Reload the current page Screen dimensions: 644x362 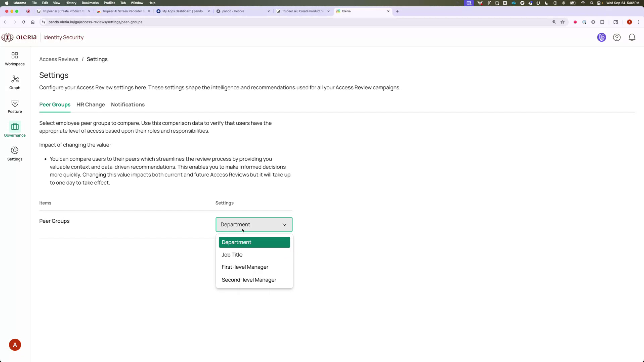[23, 22]
